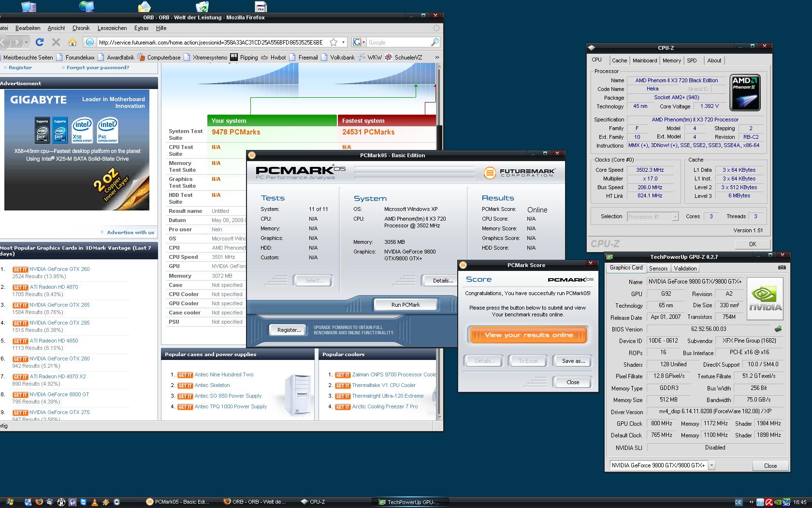The width and height of the screenshot is (812, 508).
Task: Click the search magnifier in Firefox
Action: [435, 42]
